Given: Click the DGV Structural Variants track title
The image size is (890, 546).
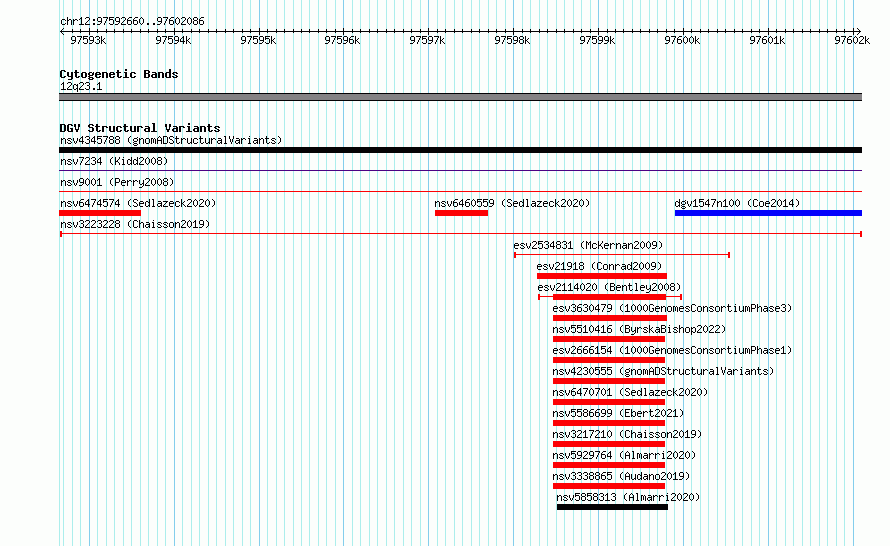Looking at the screenshot, I should [x=140, y=128].
